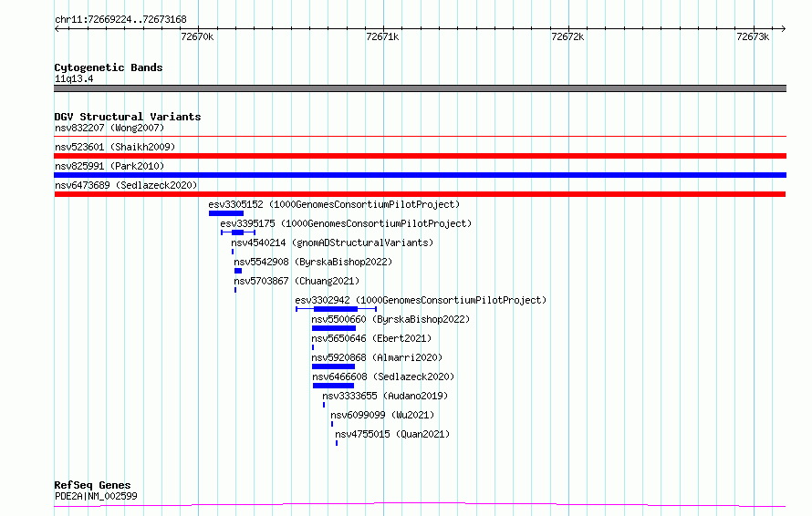Select the small blue mark under nsv5650646
Viewport: 812px width, 516px height.
313,347
